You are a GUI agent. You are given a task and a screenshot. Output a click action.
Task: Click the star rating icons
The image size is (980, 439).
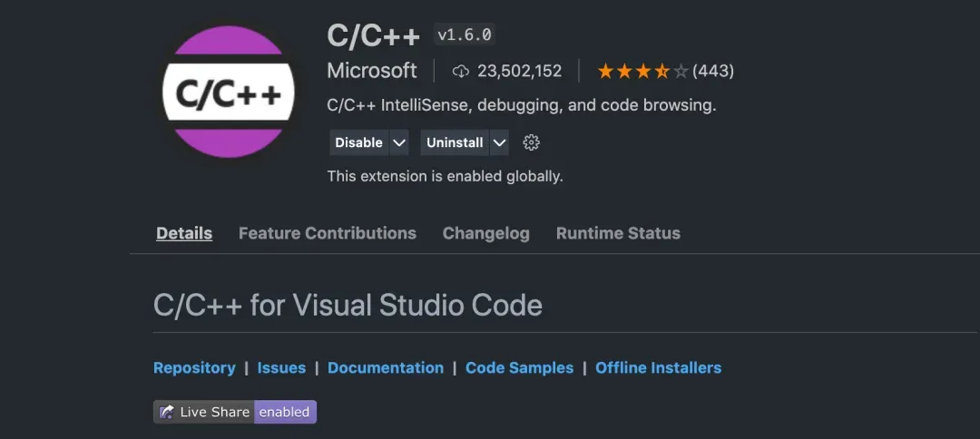pyautogui.click(x=642, y=71)
